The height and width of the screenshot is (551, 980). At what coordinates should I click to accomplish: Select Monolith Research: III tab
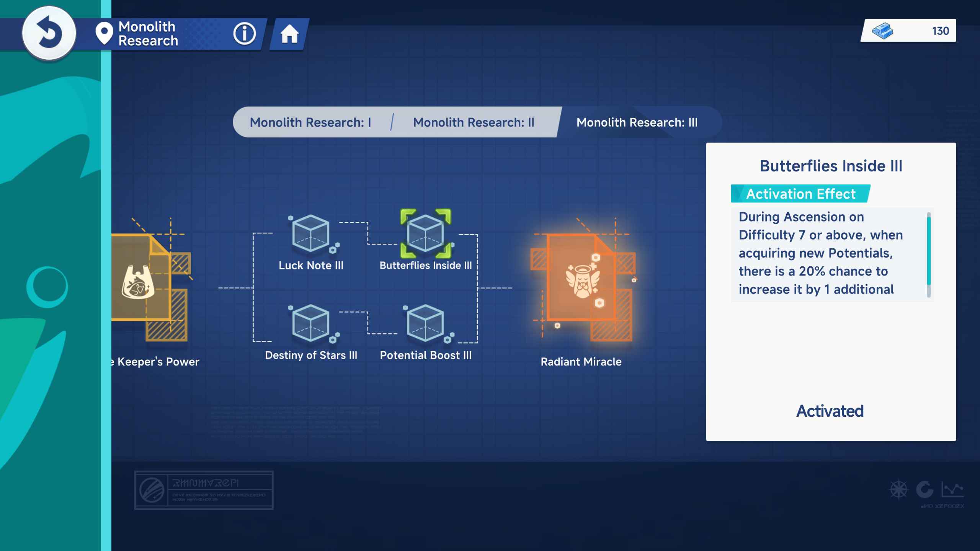[x=637, y=122]
